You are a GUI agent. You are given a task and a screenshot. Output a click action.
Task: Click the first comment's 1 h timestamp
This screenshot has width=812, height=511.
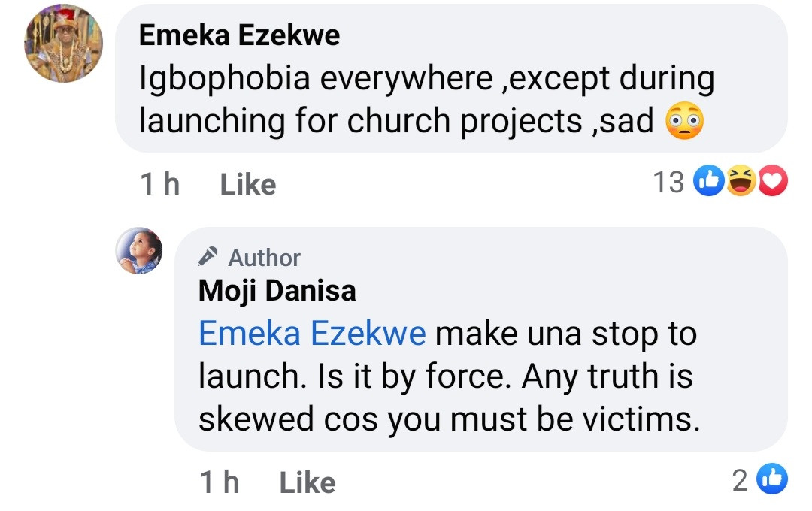(x=160, y=184)
